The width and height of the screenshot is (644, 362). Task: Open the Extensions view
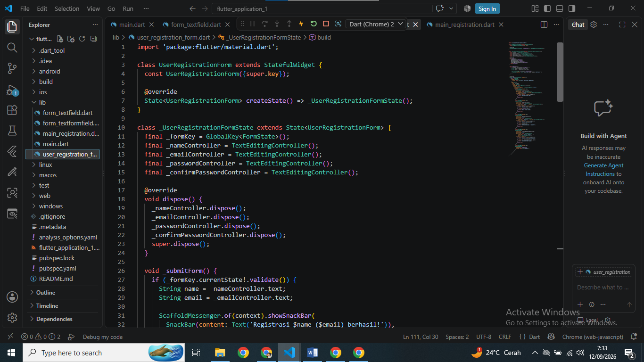12,110
